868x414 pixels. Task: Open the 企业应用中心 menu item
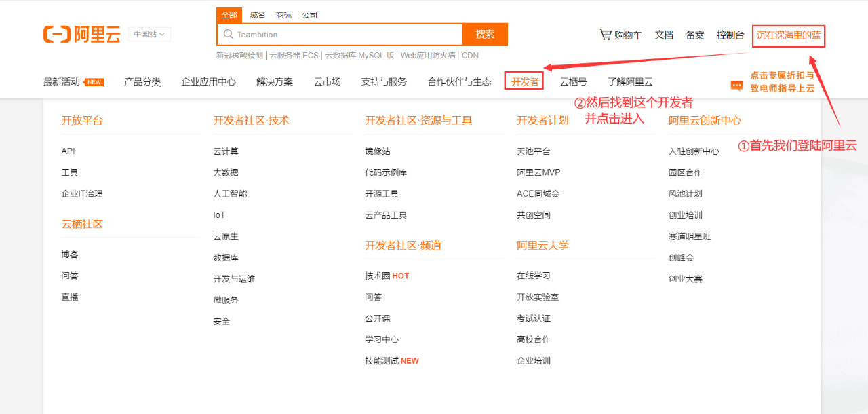point(209,82)
